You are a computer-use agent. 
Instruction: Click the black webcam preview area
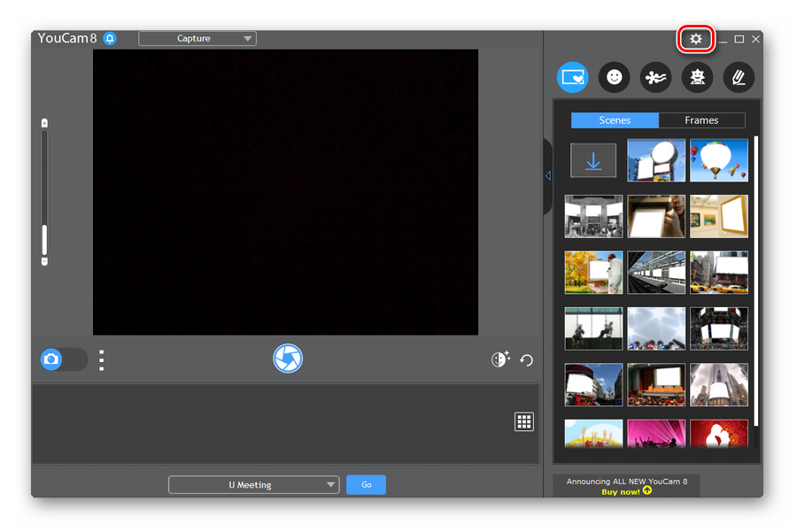[x=285, y=192]
